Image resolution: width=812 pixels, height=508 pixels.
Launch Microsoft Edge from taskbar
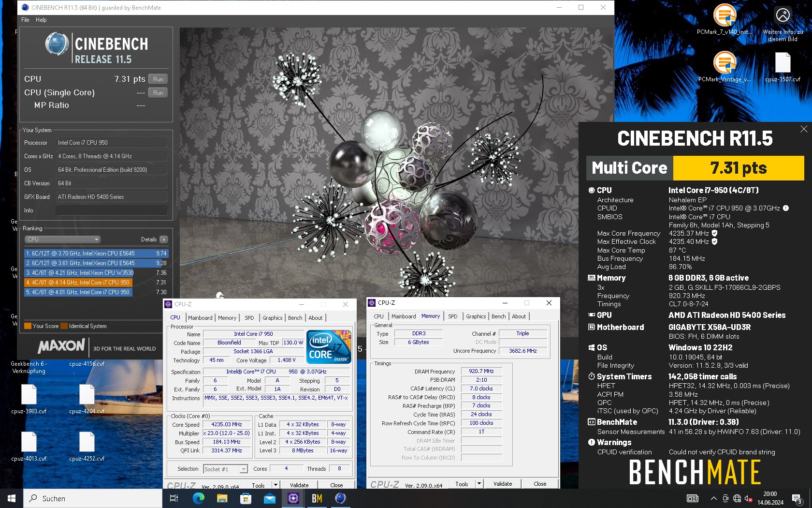click(x=198, y=498)
